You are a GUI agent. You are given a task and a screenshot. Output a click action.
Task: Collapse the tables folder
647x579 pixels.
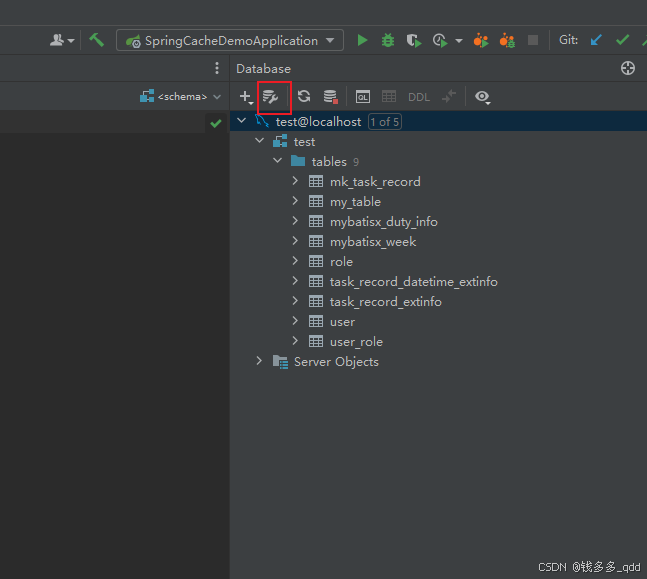[278, 161]
